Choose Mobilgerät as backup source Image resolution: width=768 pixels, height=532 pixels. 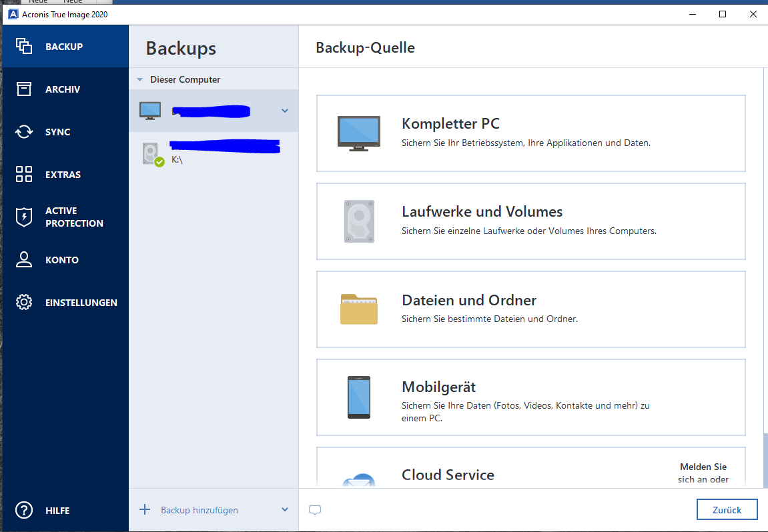pos(531,397)
